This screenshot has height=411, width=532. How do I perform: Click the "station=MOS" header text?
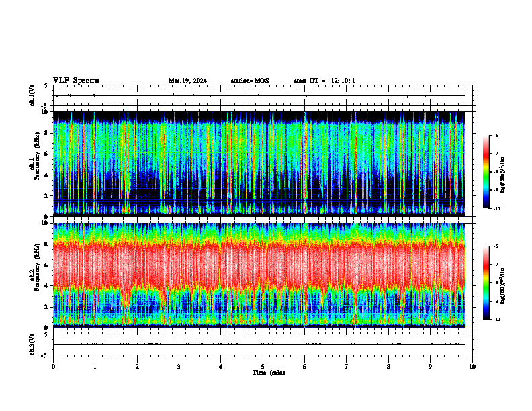point(250,81)
